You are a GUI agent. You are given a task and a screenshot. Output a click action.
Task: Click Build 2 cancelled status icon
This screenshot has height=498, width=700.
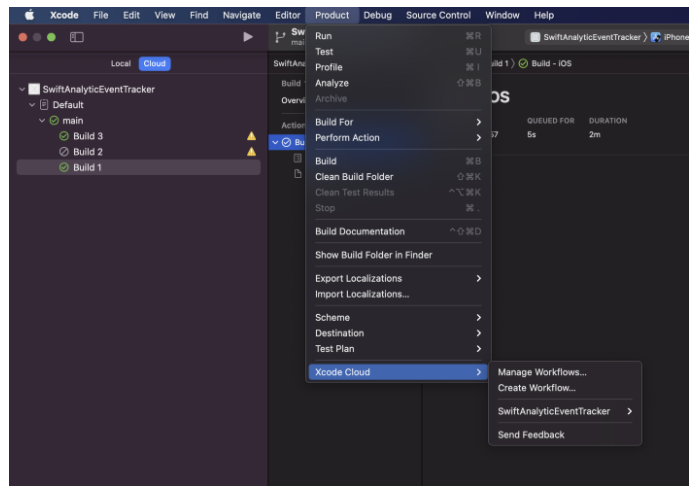[x=64, y=152]
